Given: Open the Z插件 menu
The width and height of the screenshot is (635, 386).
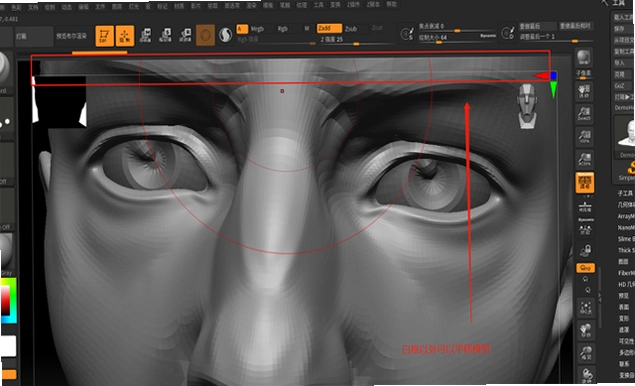Looking at the screenshot, I should pyautogui.click(x=353, y=5).
